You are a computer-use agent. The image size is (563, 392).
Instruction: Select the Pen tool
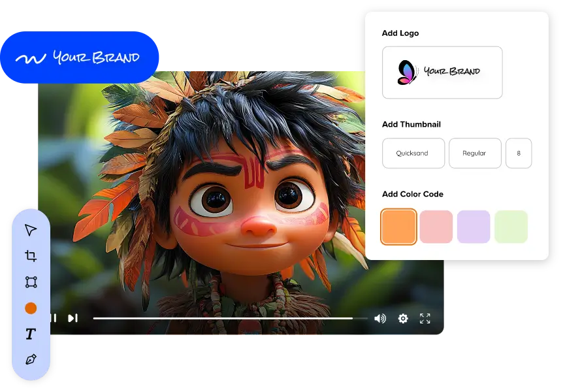[x=31, y=359]
